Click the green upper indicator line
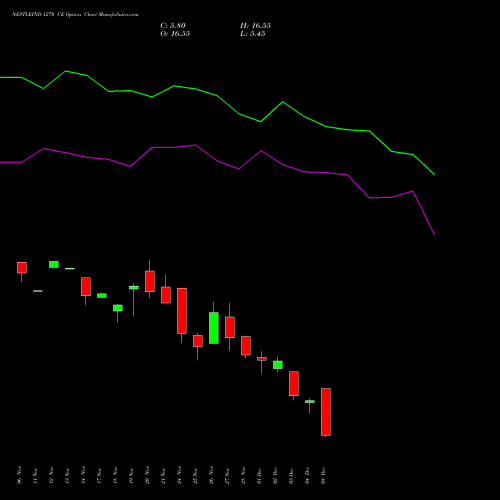Image resolution: width=500 pixels, height=500 pixels. [217, 96]
